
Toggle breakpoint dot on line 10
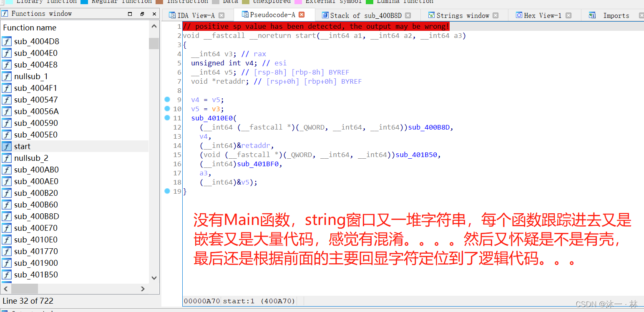coord(167,108)
